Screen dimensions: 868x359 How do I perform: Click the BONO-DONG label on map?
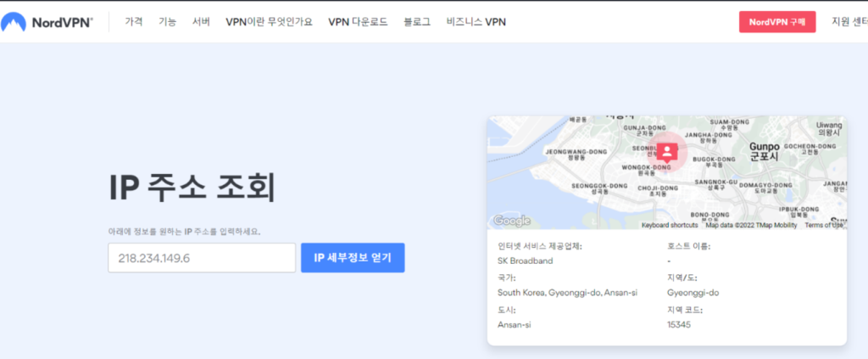[x=710, y=217]
